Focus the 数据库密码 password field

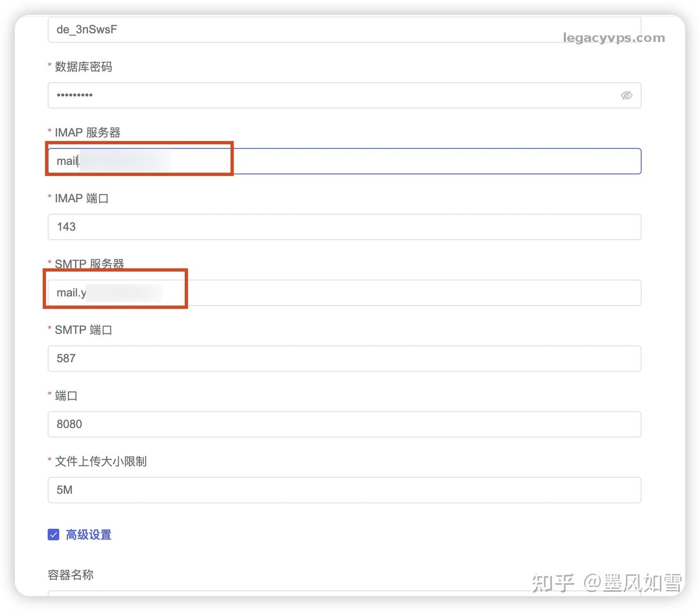(344, 95)
